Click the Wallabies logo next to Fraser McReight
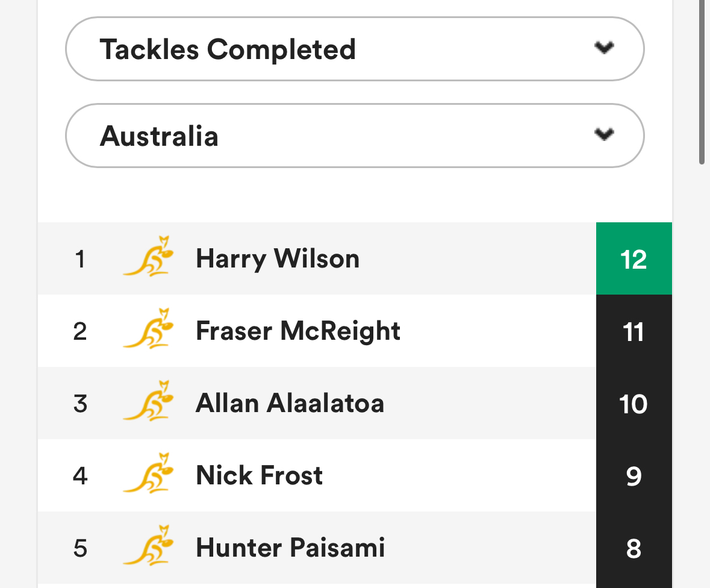The height and width of the screenshot is (588, 710). pos(149,328)
